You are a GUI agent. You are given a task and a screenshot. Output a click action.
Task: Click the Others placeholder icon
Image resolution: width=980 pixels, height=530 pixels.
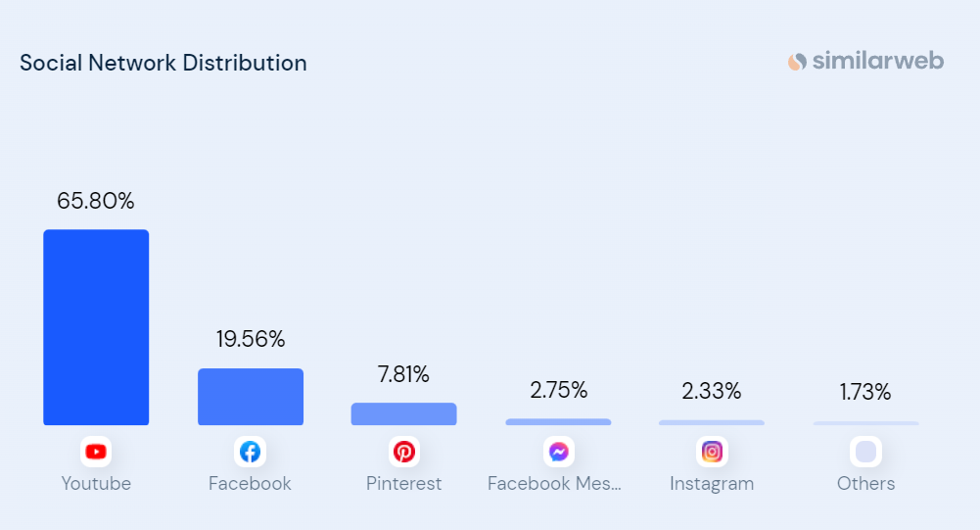pos(866,452)
